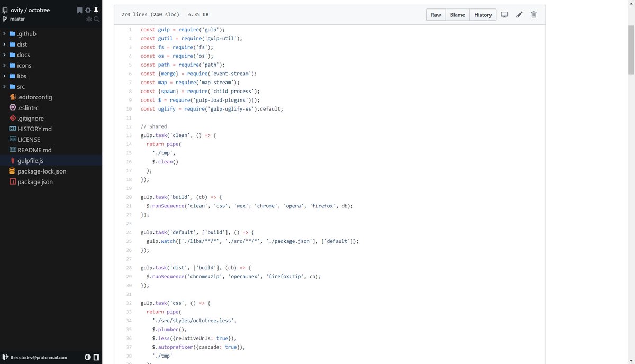
Task: Open README.md in the tree
Action: (x=34, y=150)
